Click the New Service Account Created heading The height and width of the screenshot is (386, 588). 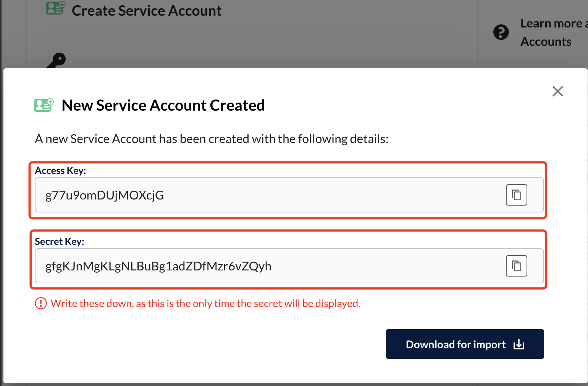pos(163,105)
